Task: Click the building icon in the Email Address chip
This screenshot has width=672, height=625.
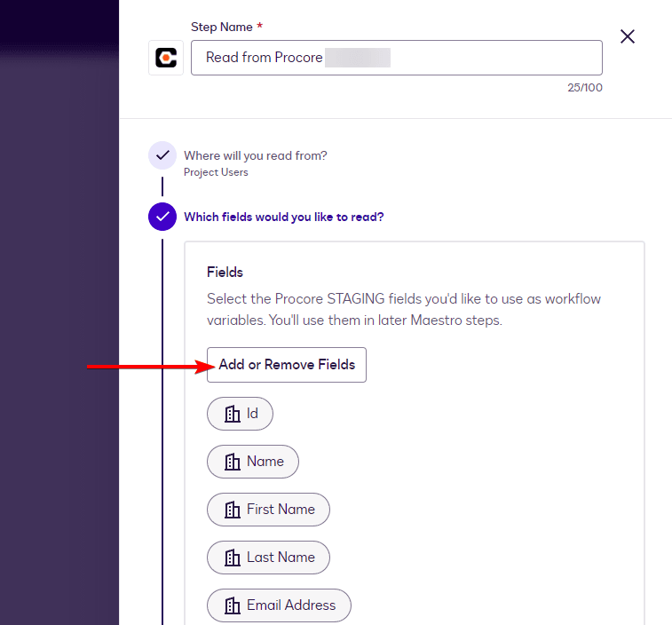Action: pyautogui.click(x=233, y=605)
